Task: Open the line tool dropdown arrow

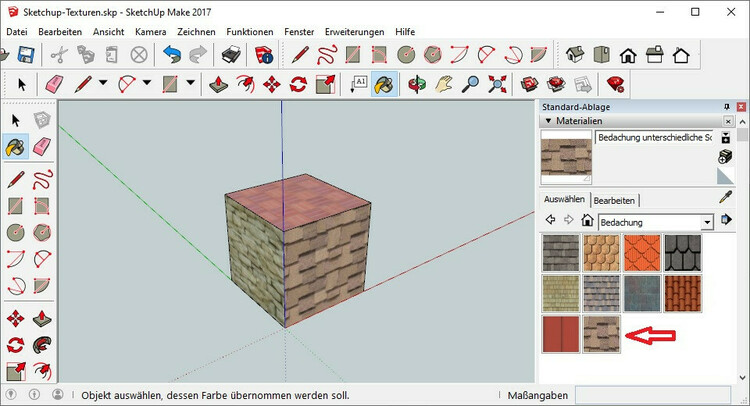Action: coord(102,84)
